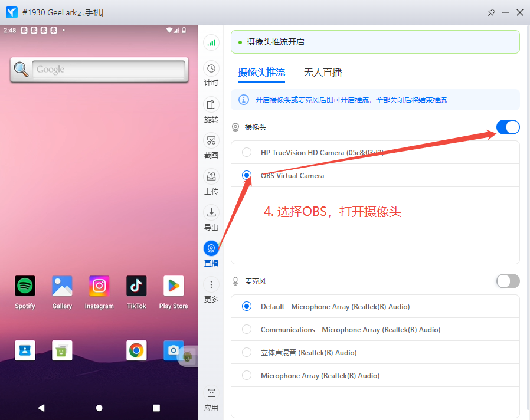Screen dimensions: 530x420
Task: Click the panel's vertical scrollbar
Action: (x=528, y=216)
